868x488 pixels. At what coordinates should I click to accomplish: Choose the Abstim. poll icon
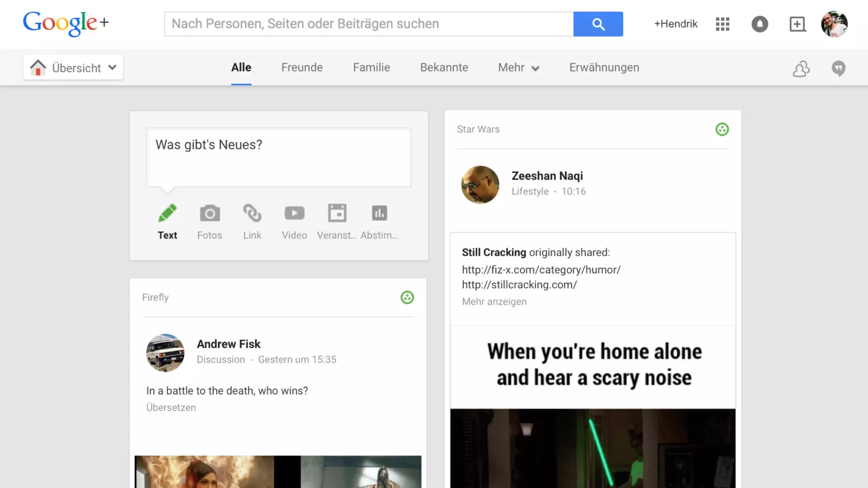click(379, 213)
